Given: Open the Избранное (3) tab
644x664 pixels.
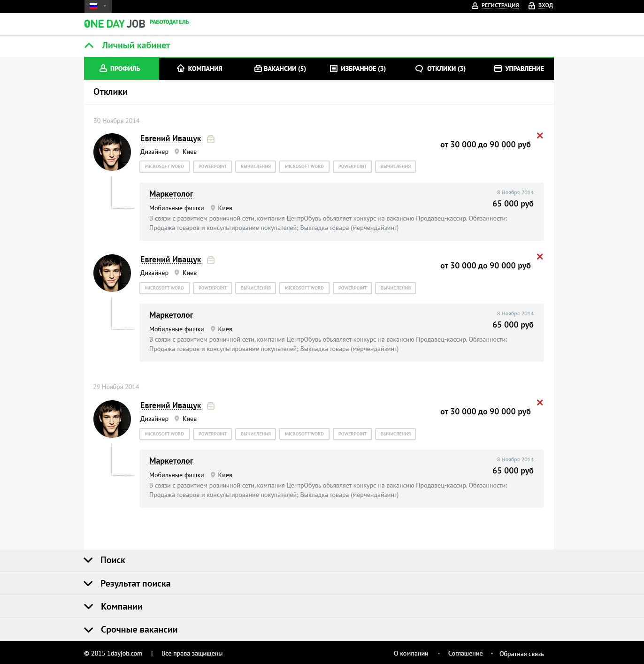Looking at the screenshot, I should [358, 69].
